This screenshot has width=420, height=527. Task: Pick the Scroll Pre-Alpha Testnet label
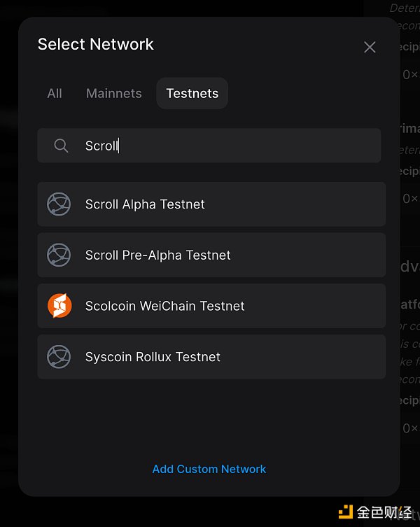157,255
